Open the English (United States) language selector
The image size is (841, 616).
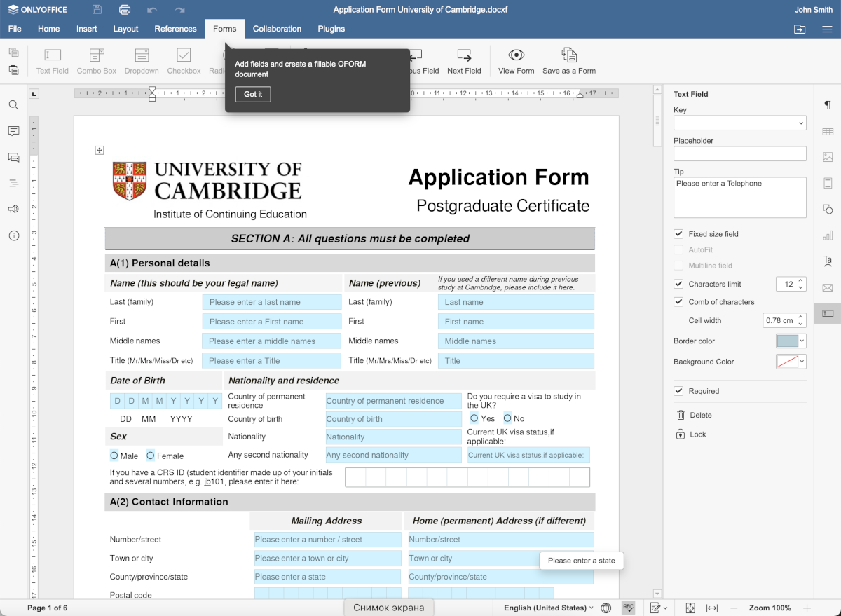pyautogui.click(x=548, y=608)
